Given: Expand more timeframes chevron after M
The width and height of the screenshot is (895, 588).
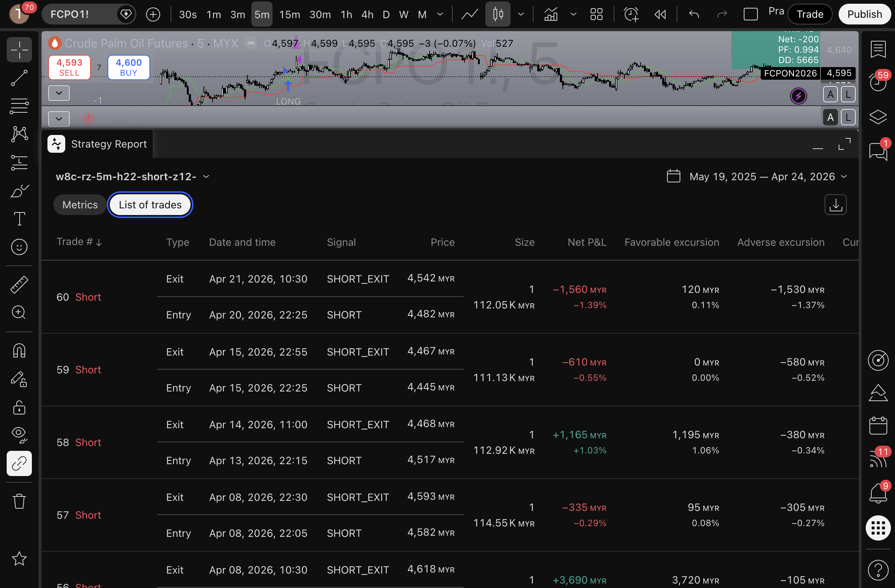Looking at the screenshot, I should pos(440,14).
